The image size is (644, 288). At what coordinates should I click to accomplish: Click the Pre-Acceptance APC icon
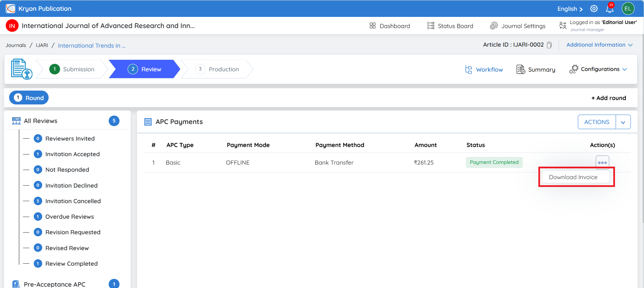click(16, 284)
